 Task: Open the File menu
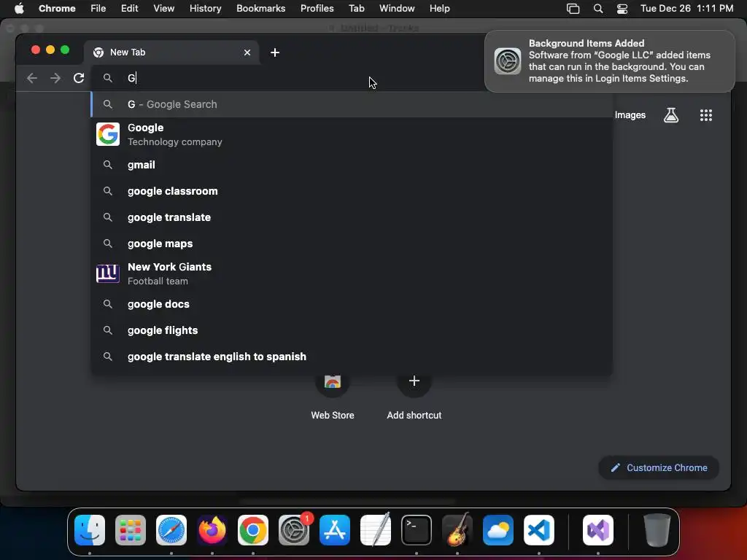[x=98, y=8]
